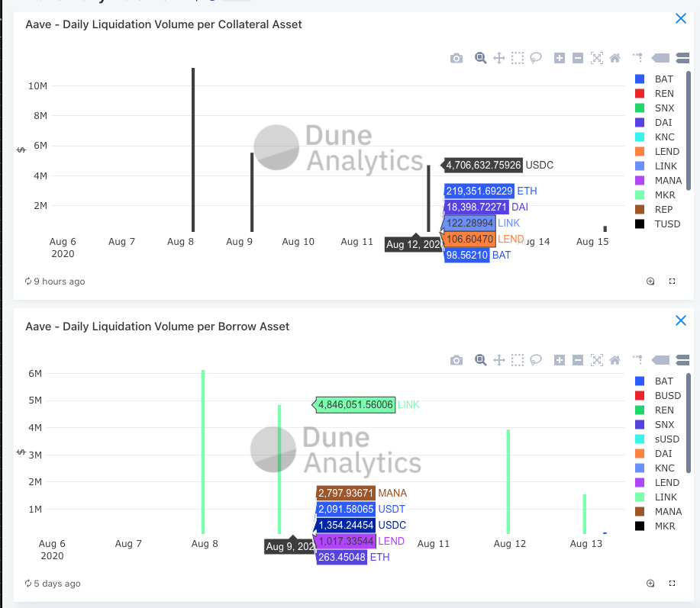Screen dimensions: 700x608
Task: Click the Aug 9 bar in Collateral Asset chart
Action: pyautogui.click(x=252, y=192)
